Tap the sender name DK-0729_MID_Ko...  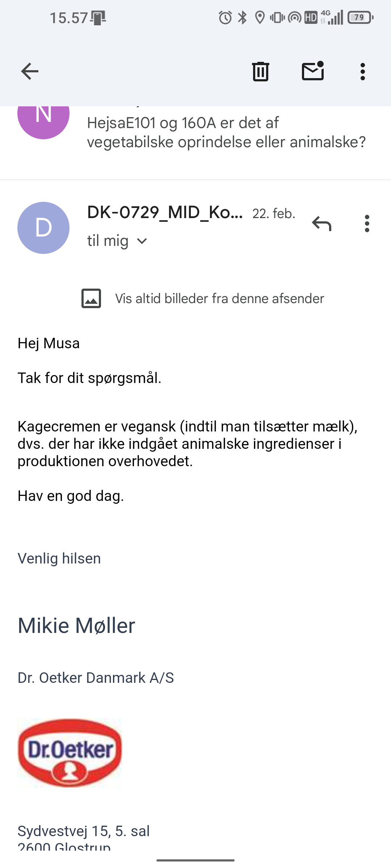pos(165,213)
